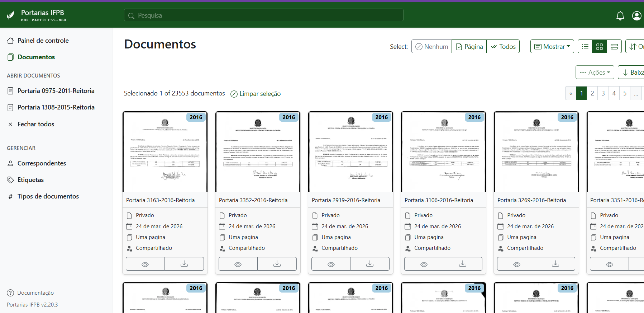644x313 pixels.
Task: Go to page 3
Action: click(x=603, y=93)
